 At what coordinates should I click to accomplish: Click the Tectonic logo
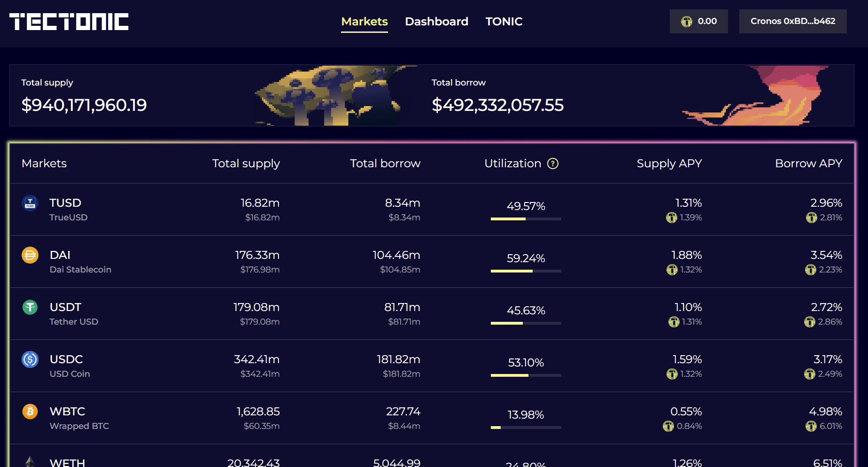click(x=69, y=22)
